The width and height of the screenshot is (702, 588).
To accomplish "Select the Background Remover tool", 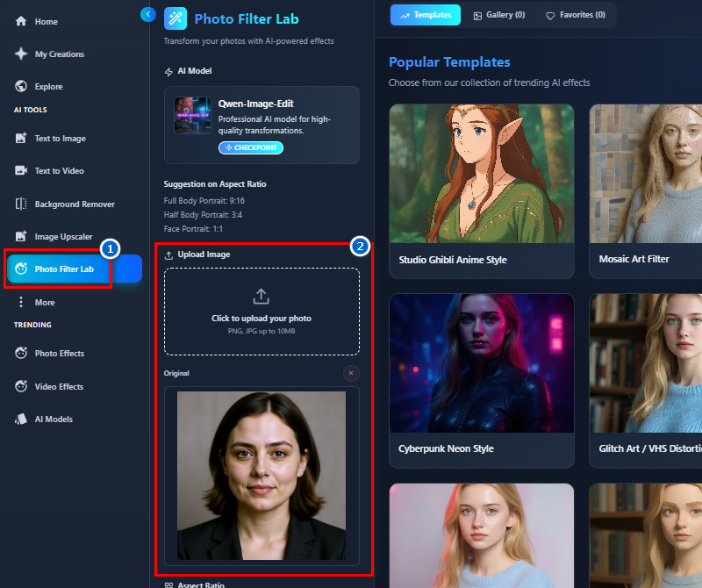I will [x=74, y=204].
